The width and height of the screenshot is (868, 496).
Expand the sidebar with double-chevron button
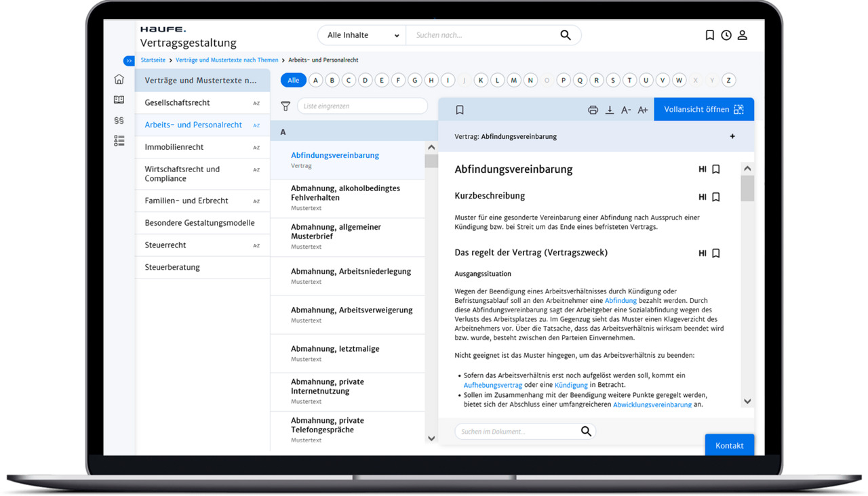(x=129, y=61)
